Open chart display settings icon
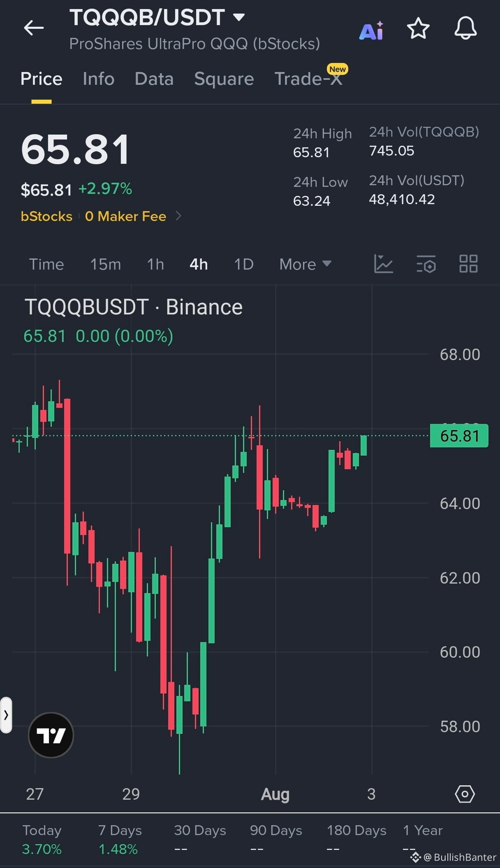Image resolution: width=500 pixels, height=868 pixels. click(426, 264)
